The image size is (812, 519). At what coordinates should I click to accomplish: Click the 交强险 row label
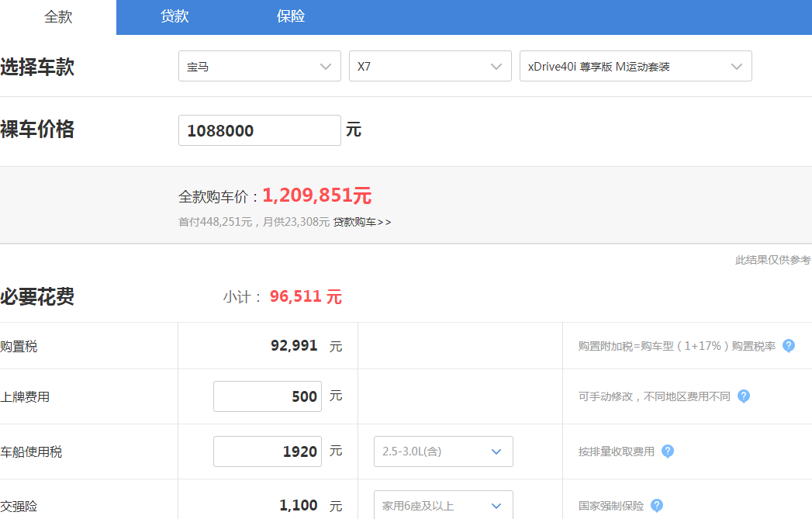point(19,506)
